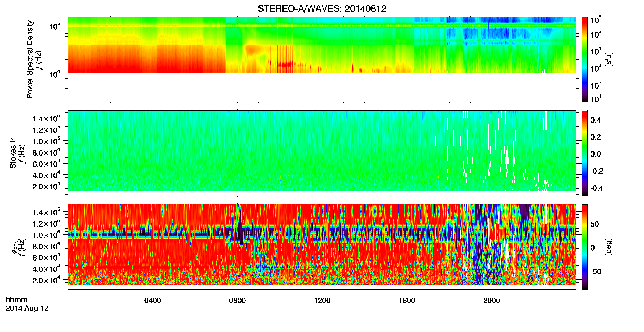Click the [sfu] colorbar unit label
The width and height of the screenshot is (644, 332).
(x=609, y=59)
